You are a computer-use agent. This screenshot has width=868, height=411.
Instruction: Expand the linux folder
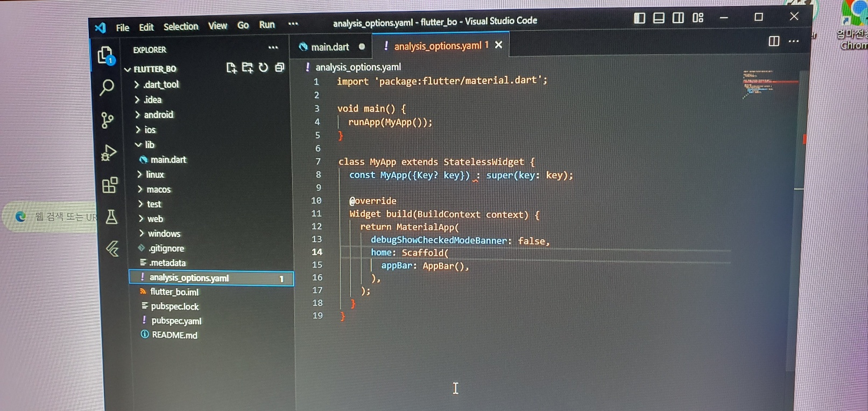(x=154, y=175)
